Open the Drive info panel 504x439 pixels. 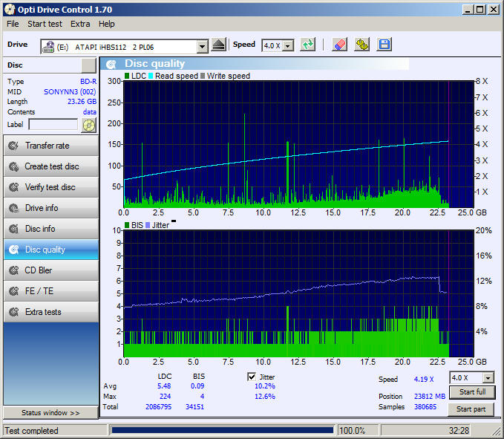coord(51,208)
